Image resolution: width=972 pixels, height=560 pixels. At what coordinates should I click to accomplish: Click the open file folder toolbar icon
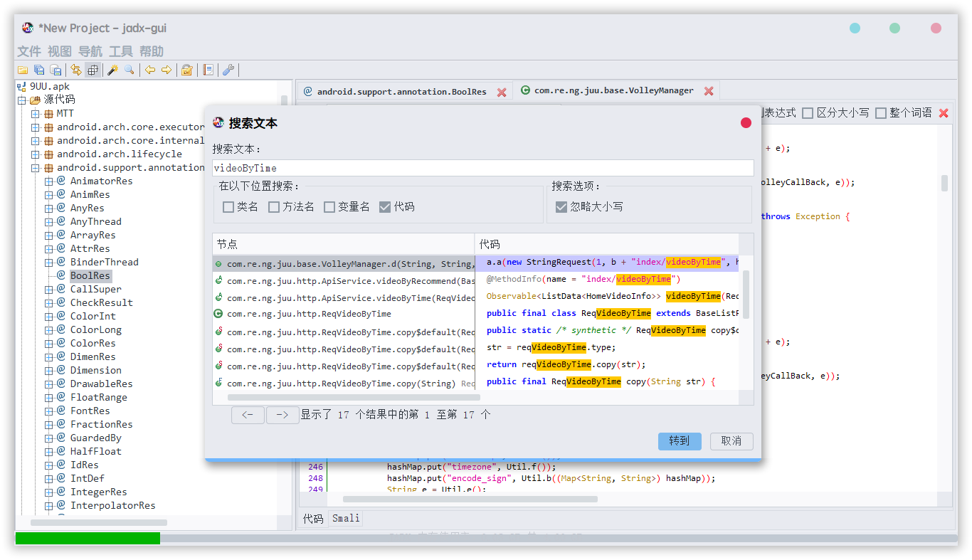tap(23, 70)
